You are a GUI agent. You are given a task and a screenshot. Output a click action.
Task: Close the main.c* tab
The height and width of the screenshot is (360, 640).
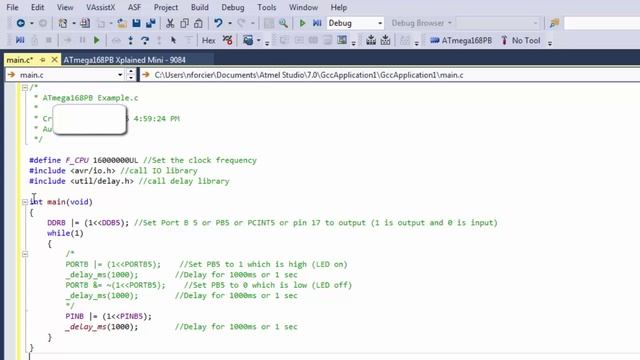pyautogui.click(x=54, y=60)
